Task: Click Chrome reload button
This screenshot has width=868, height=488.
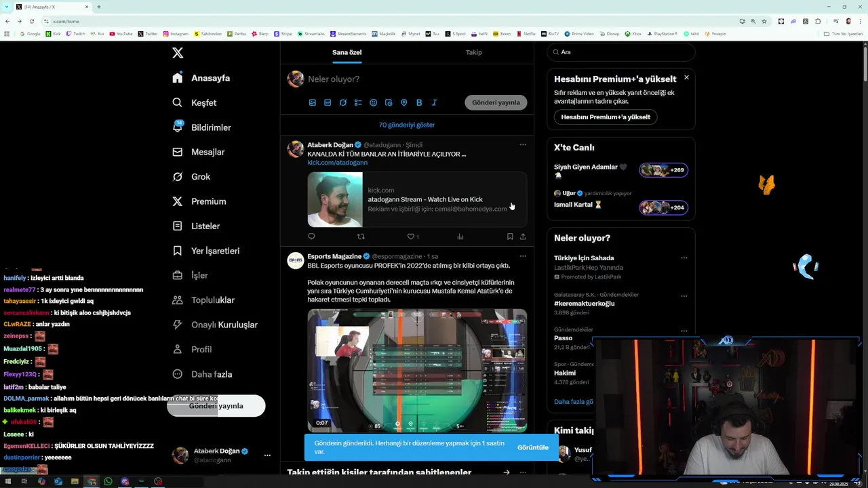Action: coord(33,21)
